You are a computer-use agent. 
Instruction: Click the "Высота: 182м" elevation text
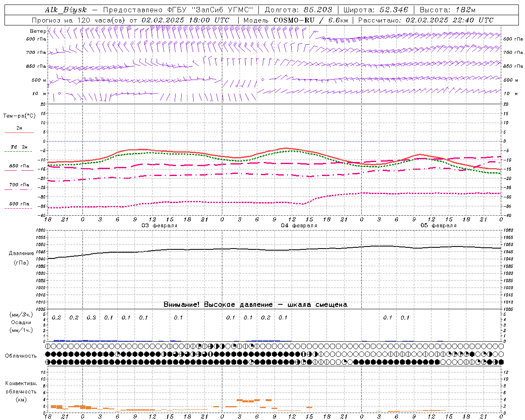point(447,10)
